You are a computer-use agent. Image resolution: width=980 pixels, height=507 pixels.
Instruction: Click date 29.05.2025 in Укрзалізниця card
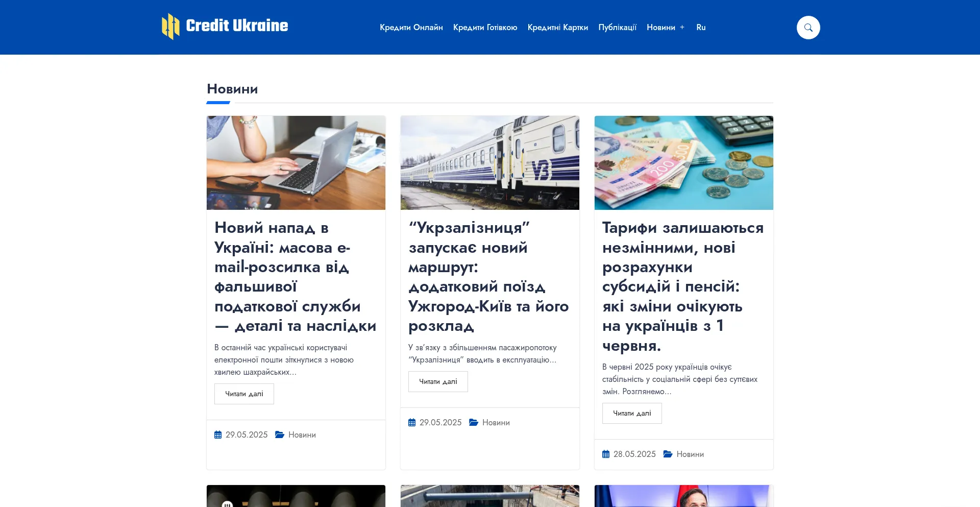coord(440,423)
